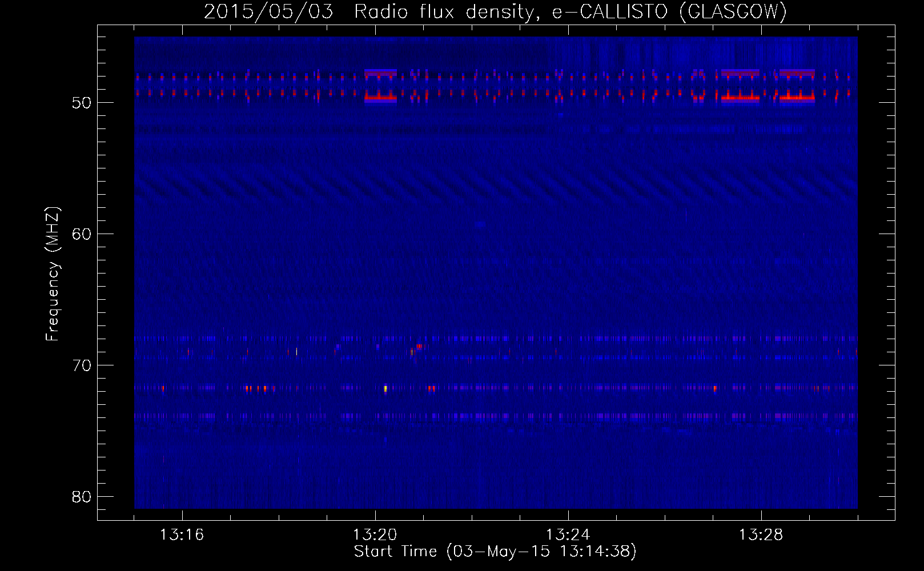The width and height of the screenshot is (924, 571).
Task: Click the 70 MHz frequency tick label
Action: coord(82,365)
